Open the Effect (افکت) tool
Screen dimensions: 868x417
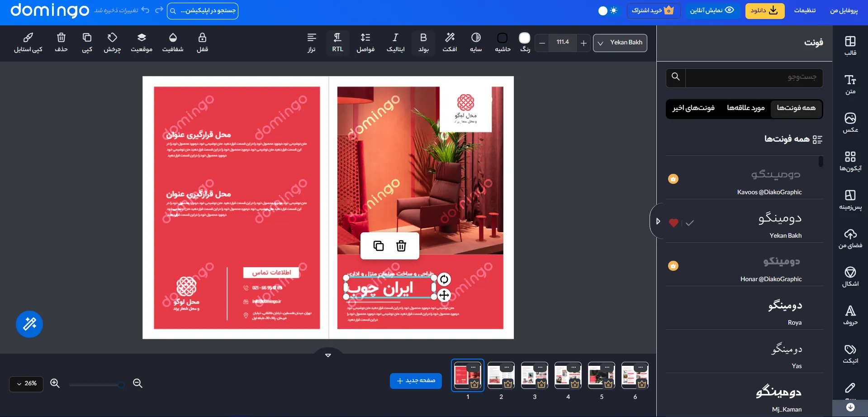click(450, 43)
